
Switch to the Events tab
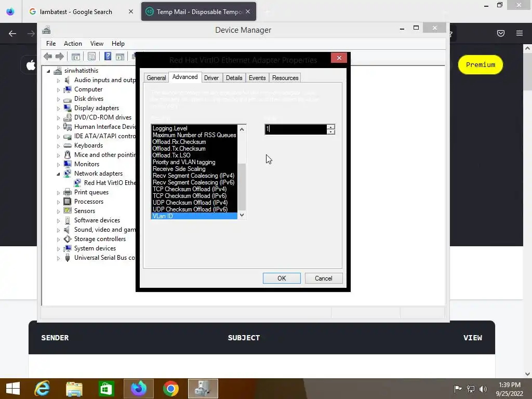point(257,78)
